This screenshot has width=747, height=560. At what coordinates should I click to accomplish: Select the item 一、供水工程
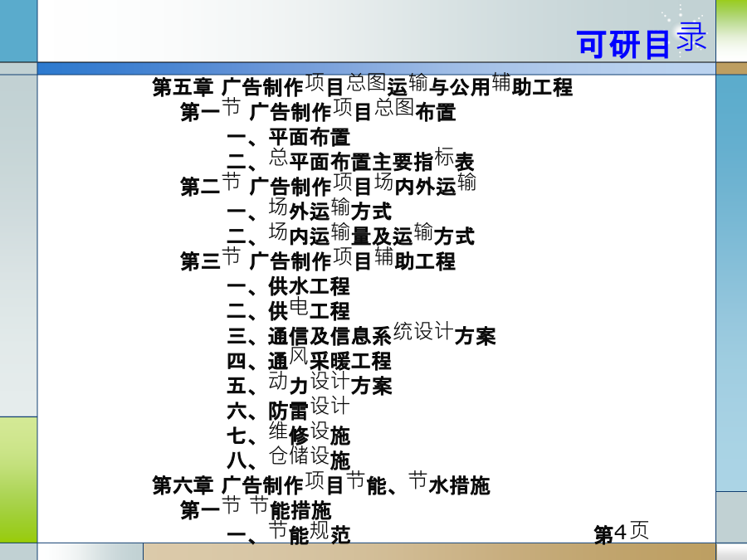pyautogui.click(x=289, y=287)
